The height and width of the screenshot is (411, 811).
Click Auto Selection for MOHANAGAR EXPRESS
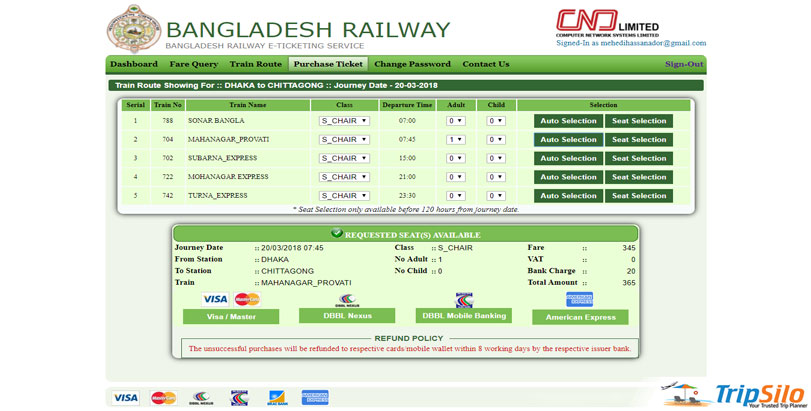pos(568,177)
